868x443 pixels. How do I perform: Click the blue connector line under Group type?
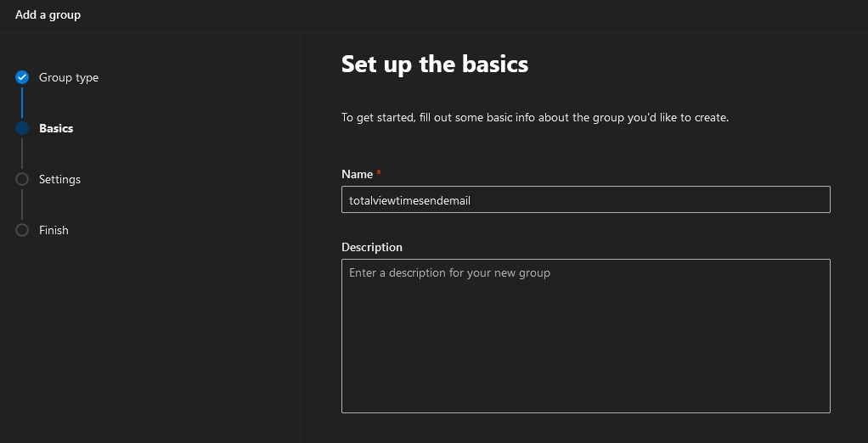click(22, 103)
